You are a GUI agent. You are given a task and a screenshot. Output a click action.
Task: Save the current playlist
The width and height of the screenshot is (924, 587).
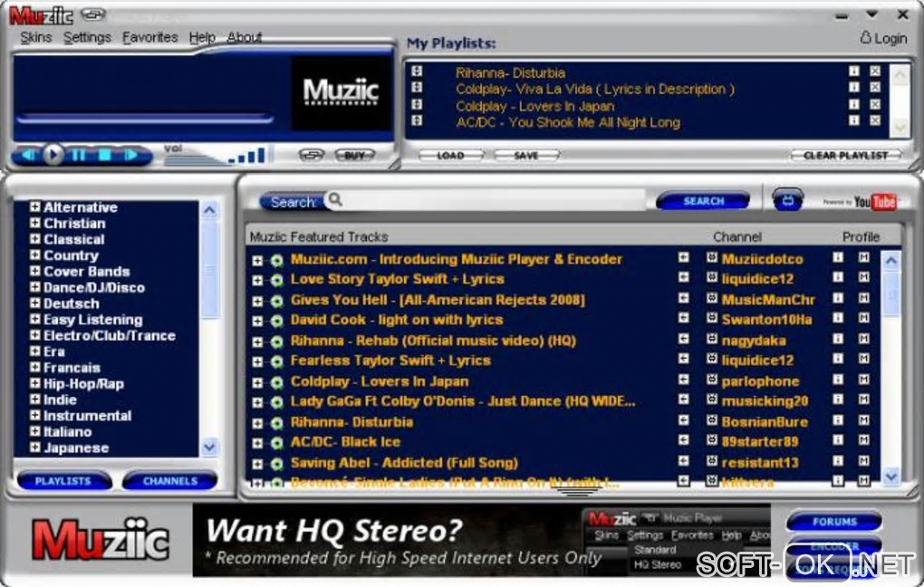coord(526,156)
